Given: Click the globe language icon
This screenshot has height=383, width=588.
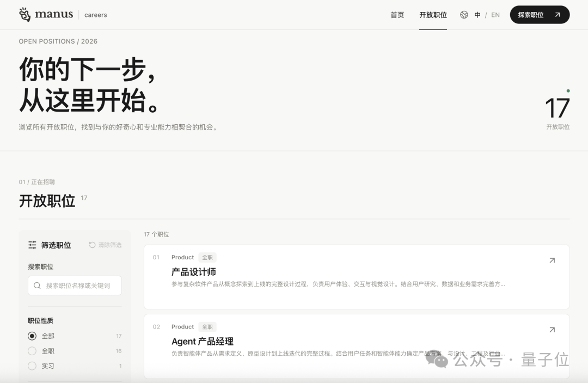Looking at the screenshot, I should (x=464, y=15).
